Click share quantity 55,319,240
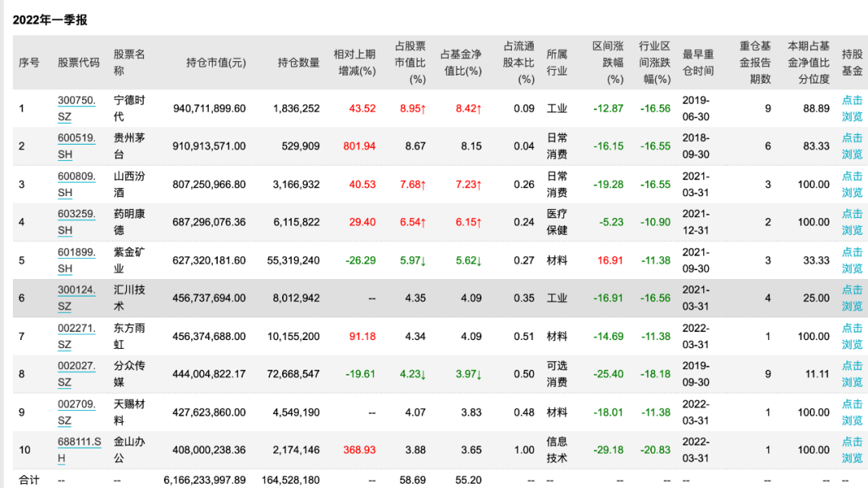Screen dimensions: 868x488 293,260
